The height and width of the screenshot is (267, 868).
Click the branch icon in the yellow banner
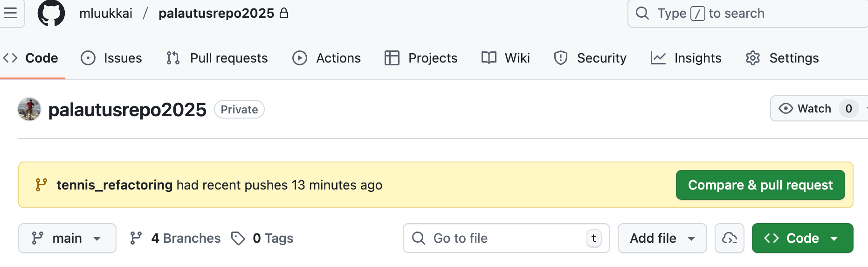click(41, 185)
